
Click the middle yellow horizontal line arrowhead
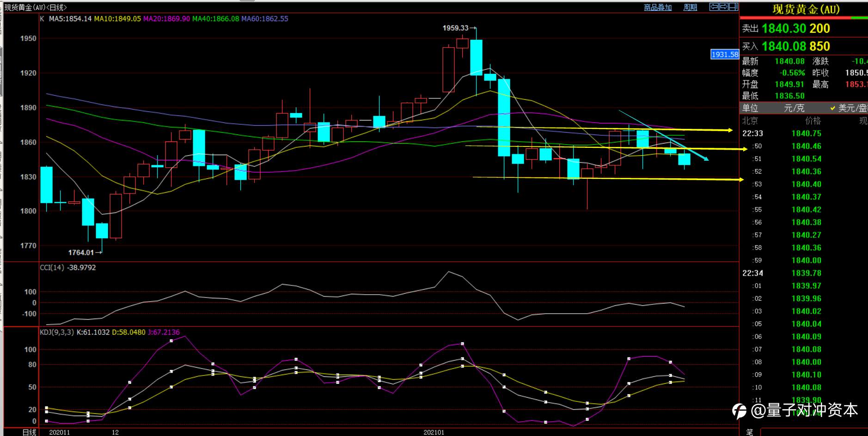(744, 149)
